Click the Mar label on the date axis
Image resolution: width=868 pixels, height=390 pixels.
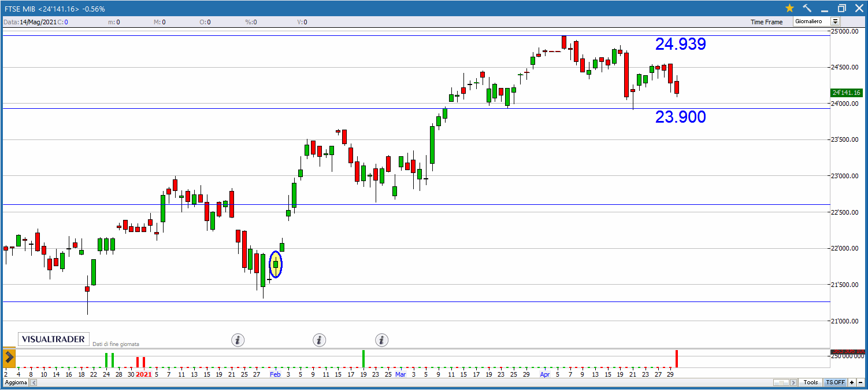400,374
